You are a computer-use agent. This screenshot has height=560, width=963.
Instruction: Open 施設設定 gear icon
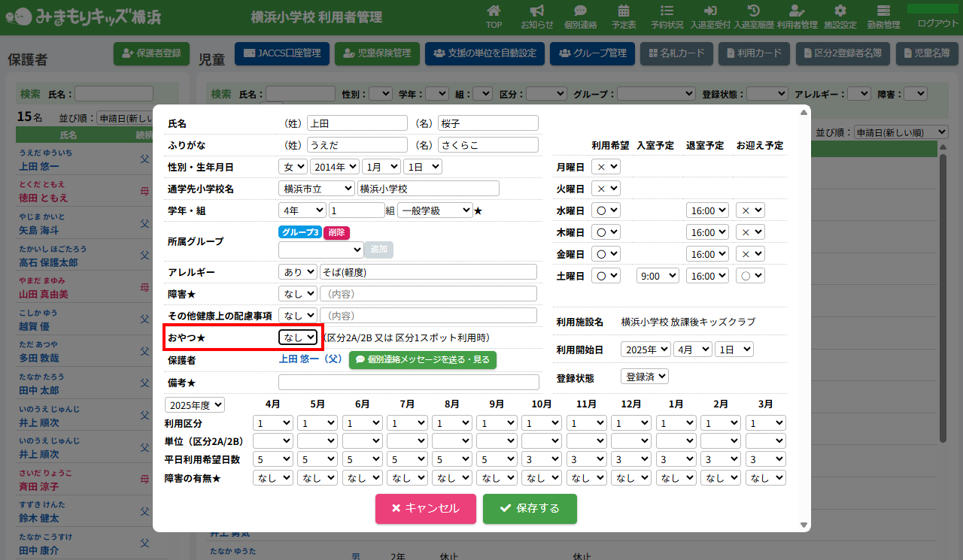point(840,17)
